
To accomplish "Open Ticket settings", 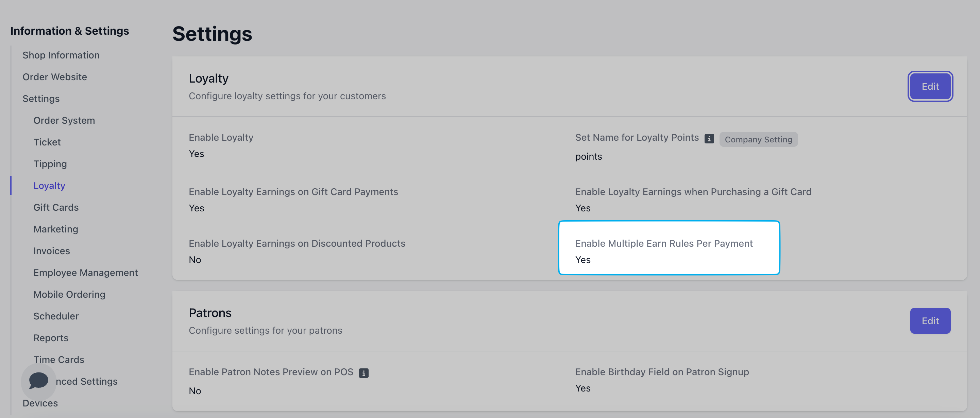I will pos(47,142).
